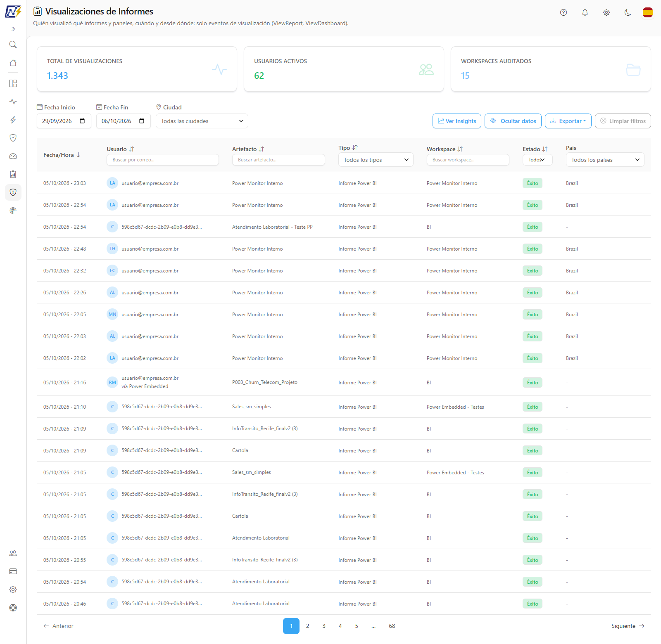Click Éxito badge in 23:03 row

(x=533, y=183)
